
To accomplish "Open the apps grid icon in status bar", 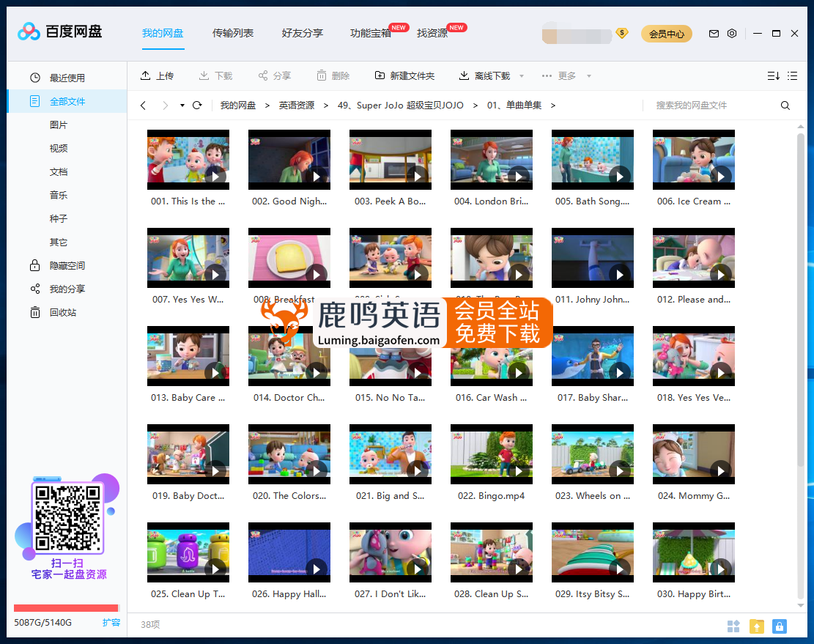I will point(733,626).
